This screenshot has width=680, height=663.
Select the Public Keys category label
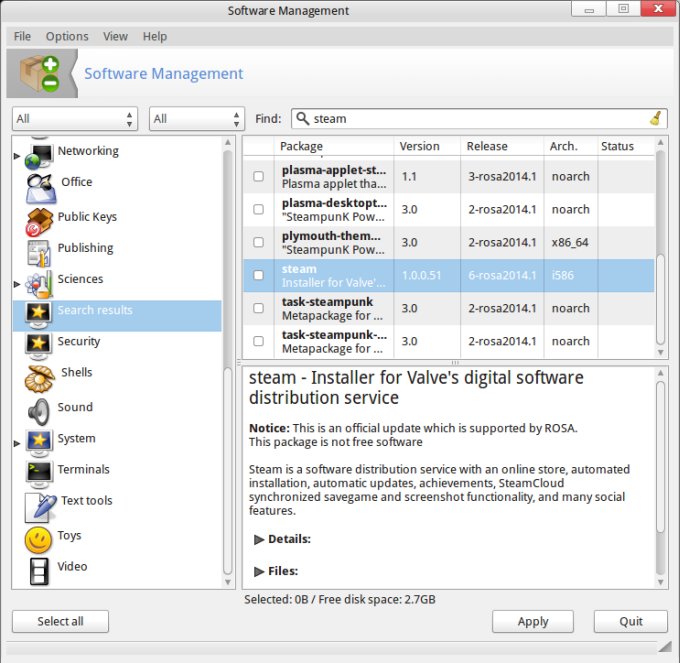click(87, 216)
